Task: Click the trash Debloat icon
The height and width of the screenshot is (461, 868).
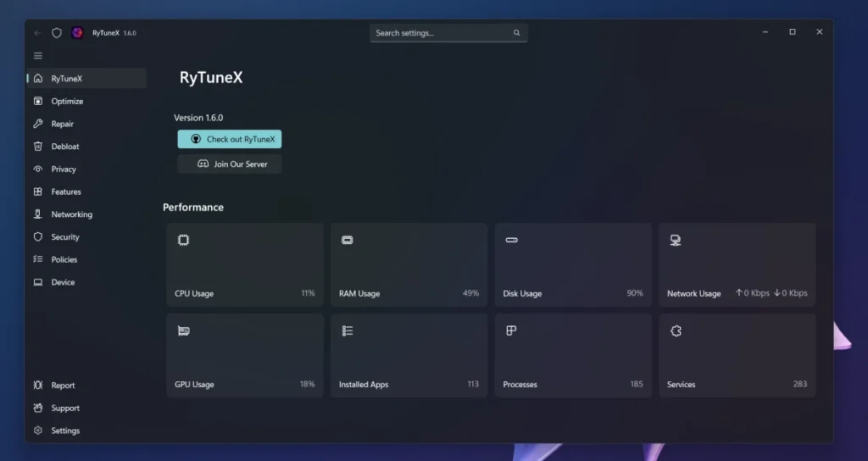Action: (x=38, y=147)
